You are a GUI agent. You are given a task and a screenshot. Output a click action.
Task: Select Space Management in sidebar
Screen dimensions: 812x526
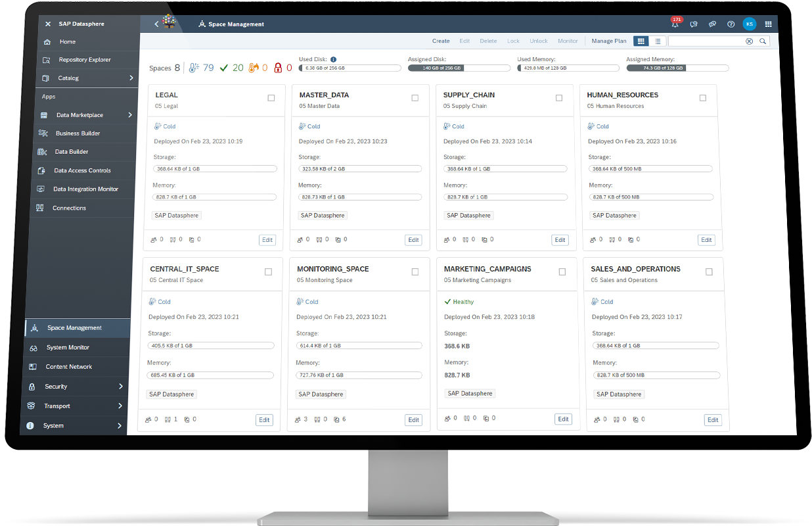pyautogui.click(x=78, y=328)
